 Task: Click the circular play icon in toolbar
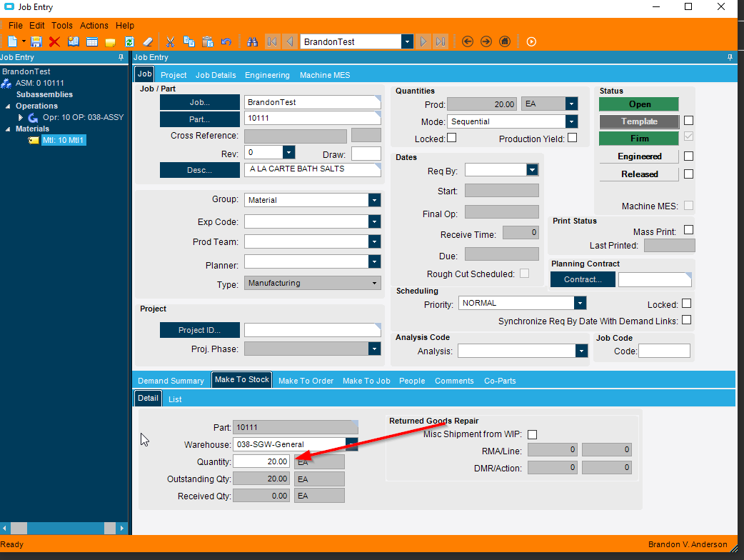coord(531,41)
